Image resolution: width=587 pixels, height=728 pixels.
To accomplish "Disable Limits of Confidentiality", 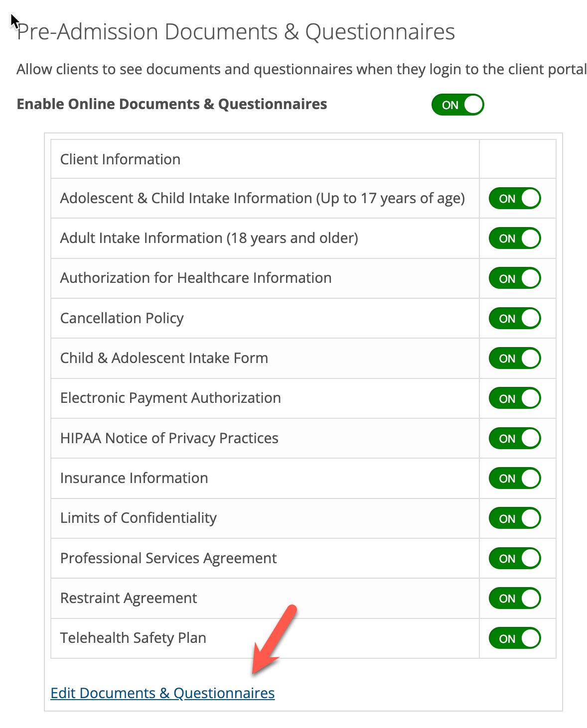I will click(514, 518).
